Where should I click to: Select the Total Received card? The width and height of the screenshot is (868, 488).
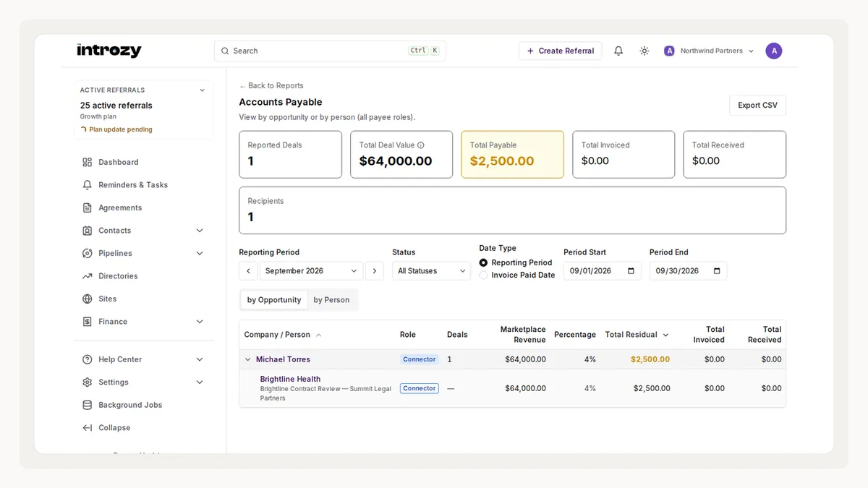(x=734, y=154)
